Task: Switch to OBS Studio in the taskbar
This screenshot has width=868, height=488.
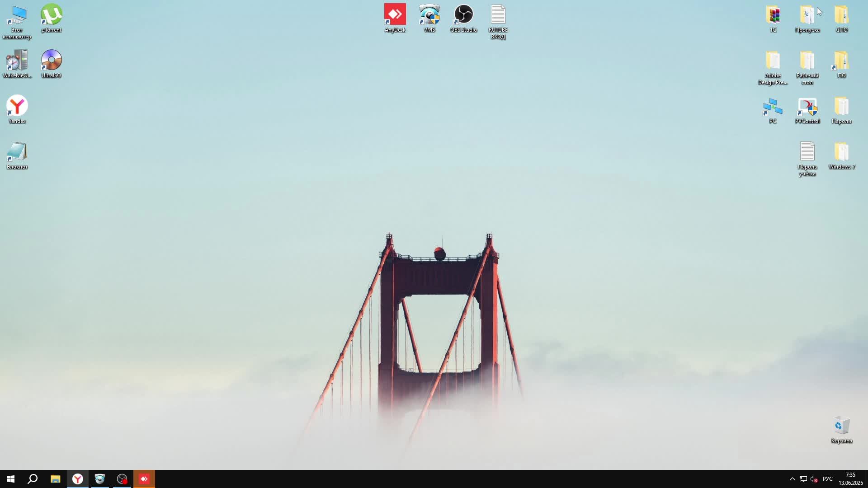Action: point(122,479)
